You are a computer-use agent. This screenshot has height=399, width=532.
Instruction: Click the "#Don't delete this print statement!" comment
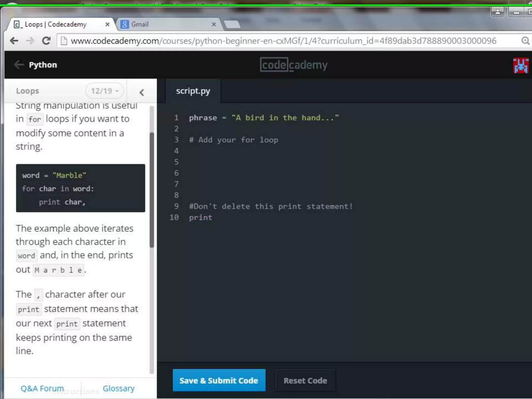coord(271,207)
